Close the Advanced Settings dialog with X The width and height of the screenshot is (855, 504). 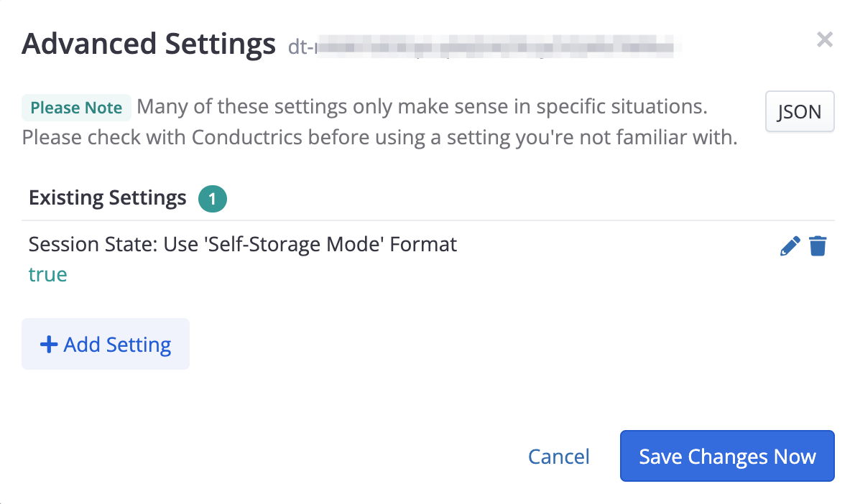point(825,39)
